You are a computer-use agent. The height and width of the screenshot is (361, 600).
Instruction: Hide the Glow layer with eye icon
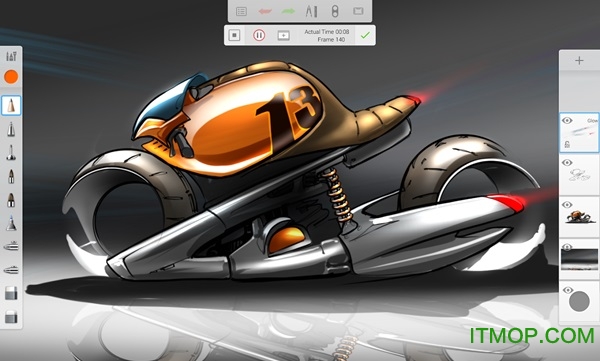pos(567,121)
